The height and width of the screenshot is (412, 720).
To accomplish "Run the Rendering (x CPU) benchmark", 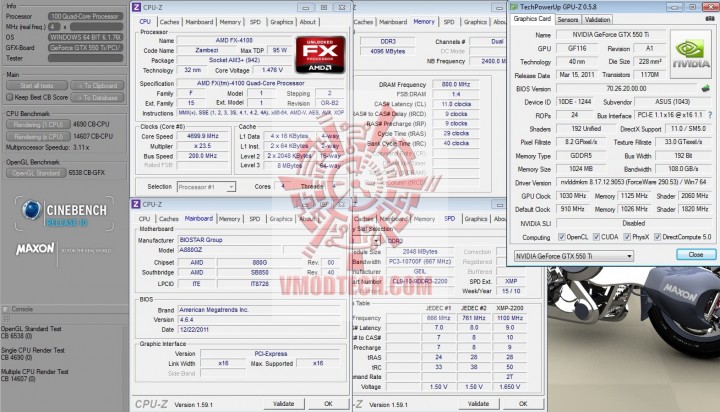I will point(38,136).
